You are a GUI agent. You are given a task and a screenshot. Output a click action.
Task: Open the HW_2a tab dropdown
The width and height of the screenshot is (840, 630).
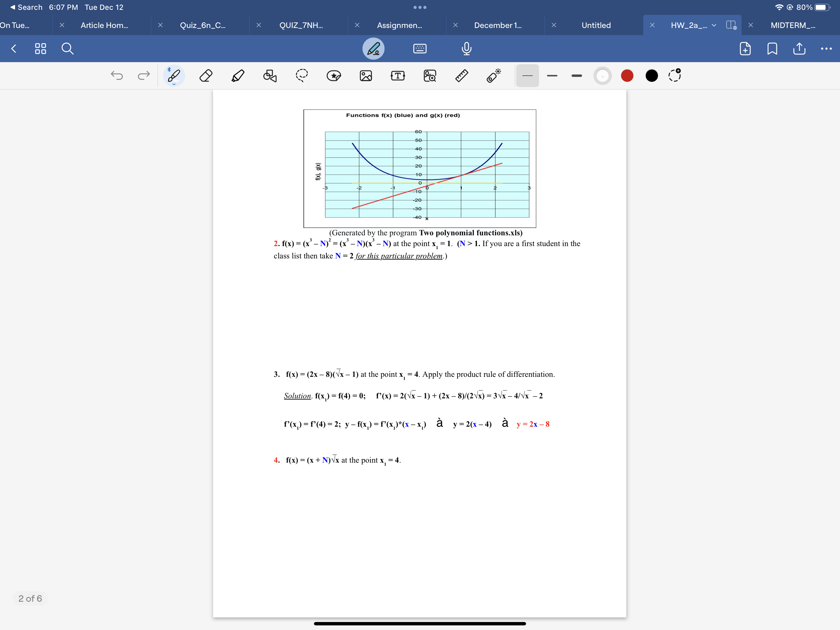[x=714, y=25]
